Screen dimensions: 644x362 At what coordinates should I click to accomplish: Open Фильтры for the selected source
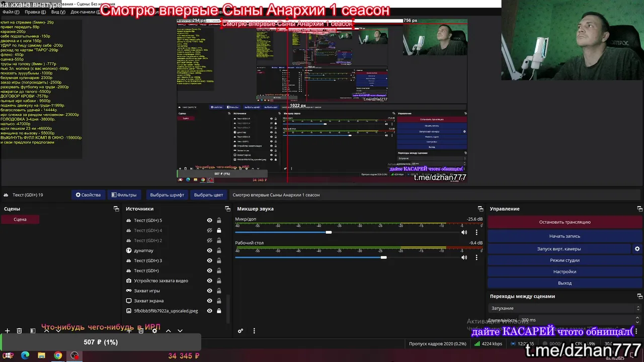tap(124, 195)
